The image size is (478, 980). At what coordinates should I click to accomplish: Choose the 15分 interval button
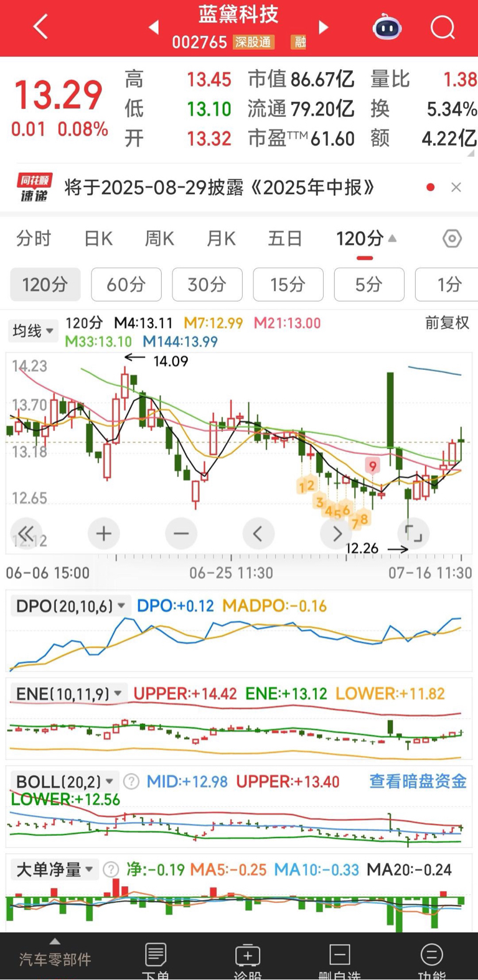click(288, 285)
